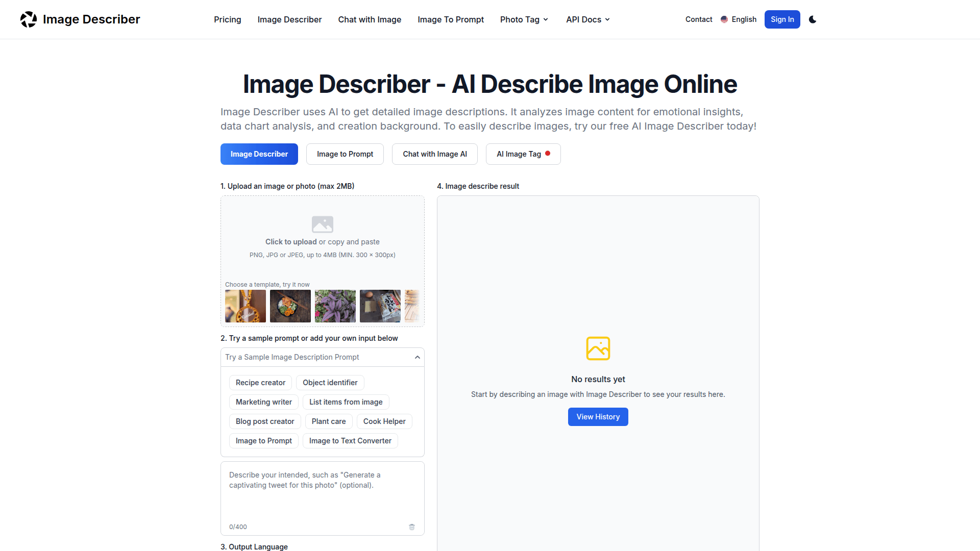Image resolution: width=980 pixels, height=551 pixels.
Task: Select the pendant necklace template thumbnail
Action: click(x=245, y=306)
